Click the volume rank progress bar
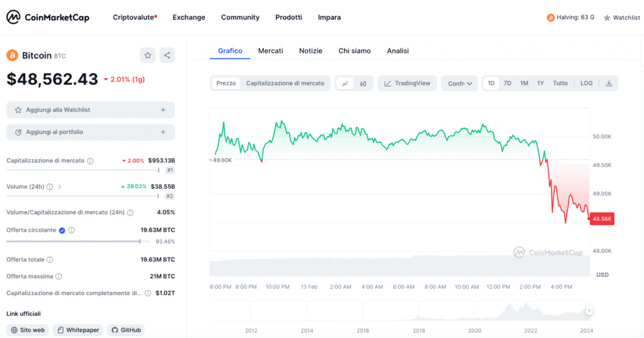The width and height of the screenshot is (644, 338). point(82,196)
